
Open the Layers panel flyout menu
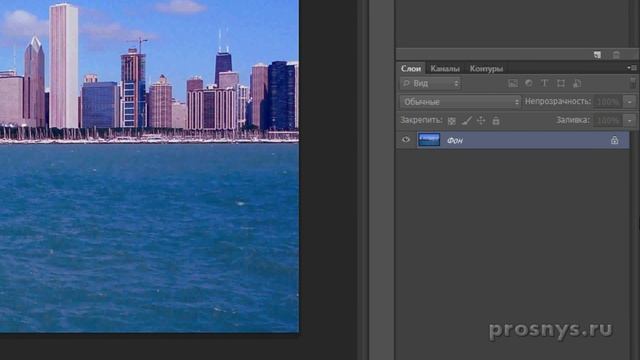[x=632, y=68]
